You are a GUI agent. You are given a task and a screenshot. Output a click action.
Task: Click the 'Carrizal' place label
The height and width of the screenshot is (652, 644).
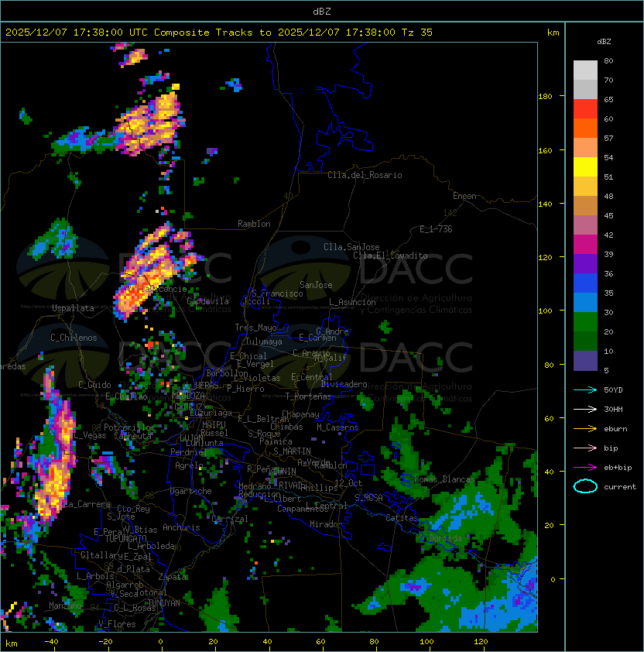point(229,519)
